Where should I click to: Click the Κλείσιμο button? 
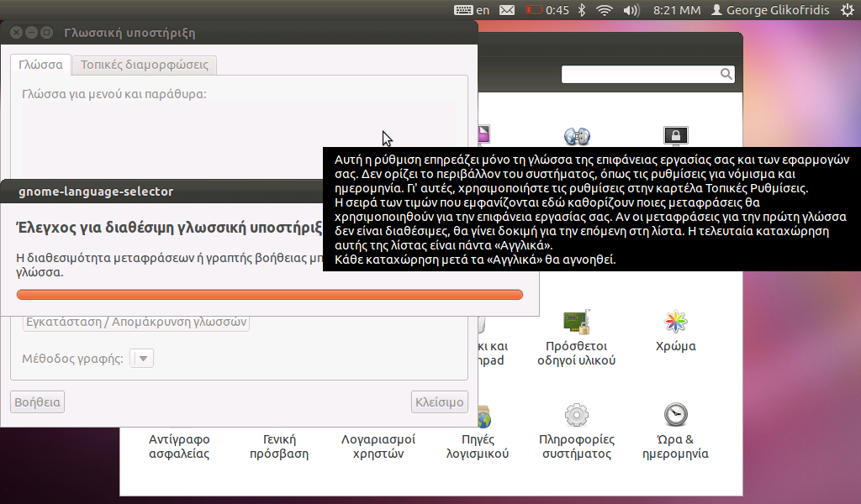coord(439,402)
